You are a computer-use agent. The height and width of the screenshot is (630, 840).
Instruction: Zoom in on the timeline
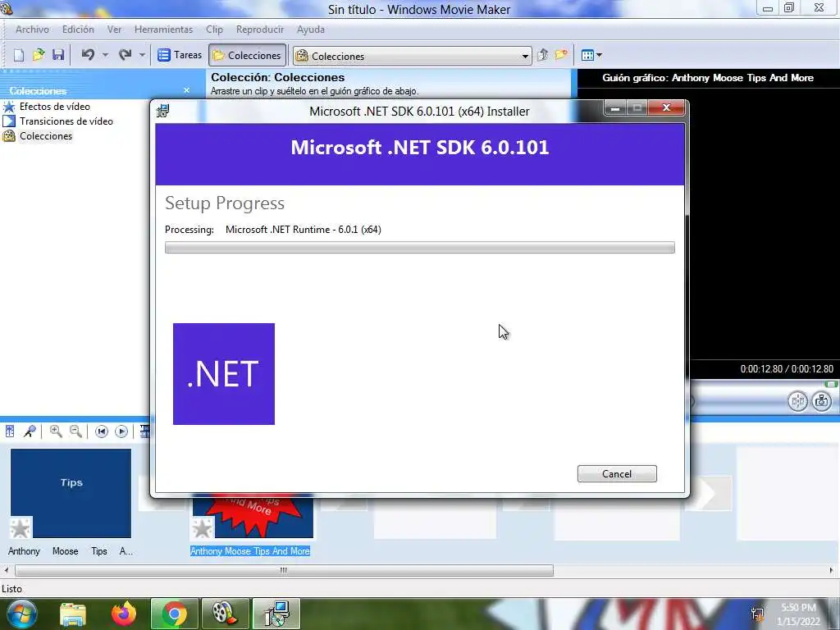coord(56,431)
